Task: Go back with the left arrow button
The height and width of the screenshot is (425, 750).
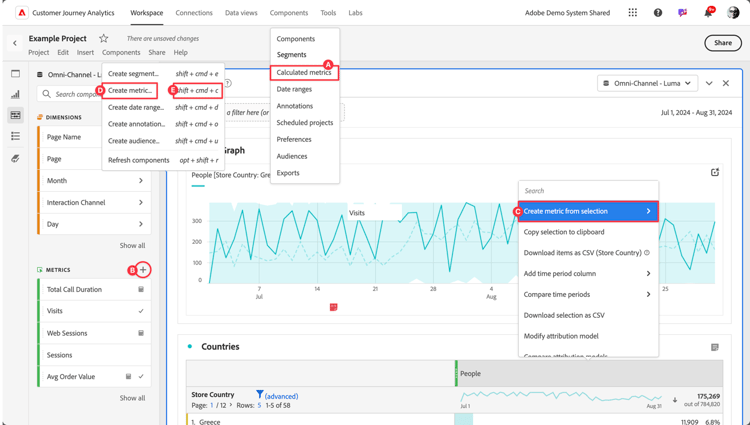Action: (15, 43)
